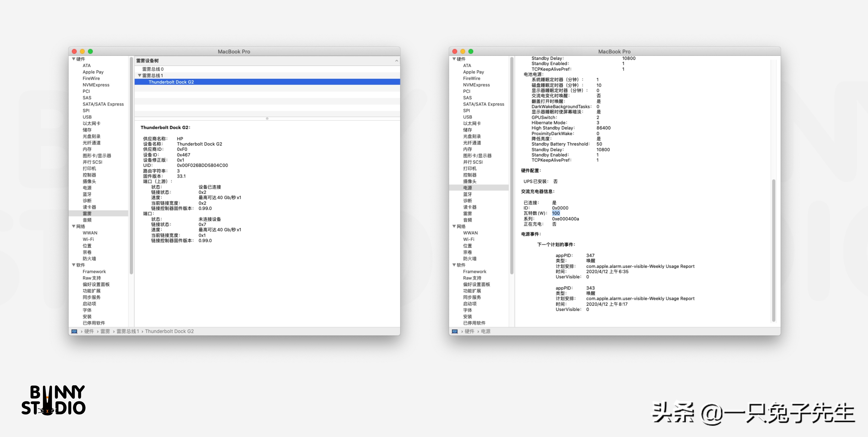This screenshot has width=868, height=437.
Task: Select 图形卡/显示器 in right window sidebar
Action: (477, 156)
